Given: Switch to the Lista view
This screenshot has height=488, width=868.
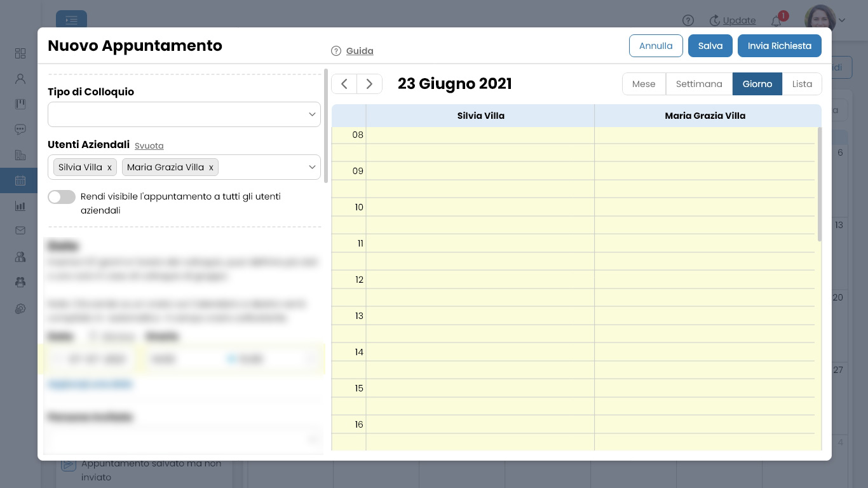Looking at the screenshot, I should point(802,83).
